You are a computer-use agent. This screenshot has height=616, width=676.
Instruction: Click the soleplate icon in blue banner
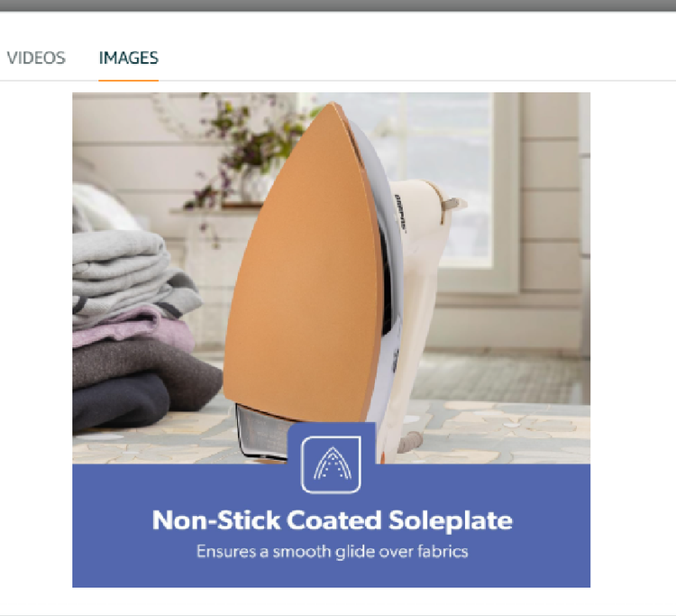(x=331, y=464)
